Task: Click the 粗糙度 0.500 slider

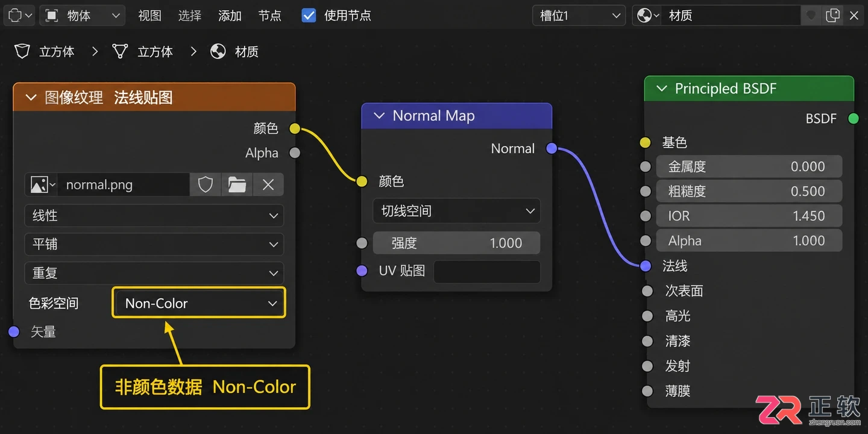Action: tap(749, 191)
